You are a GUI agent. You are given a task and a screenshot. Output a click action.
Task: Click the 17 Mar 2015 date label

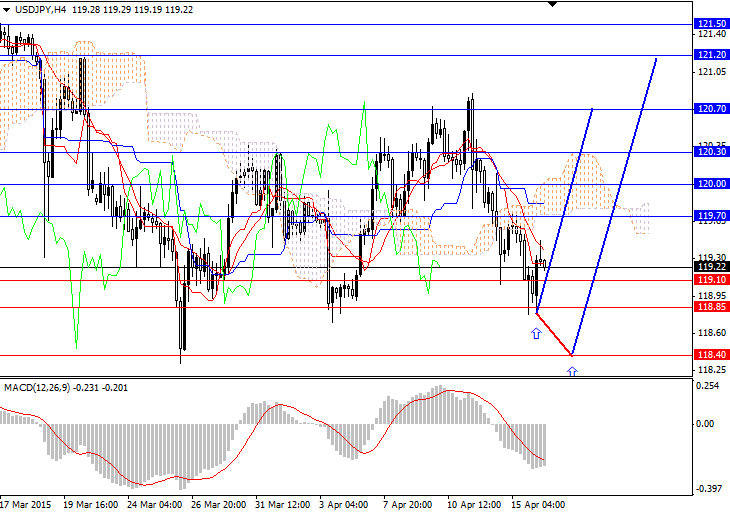click(26, 505)
